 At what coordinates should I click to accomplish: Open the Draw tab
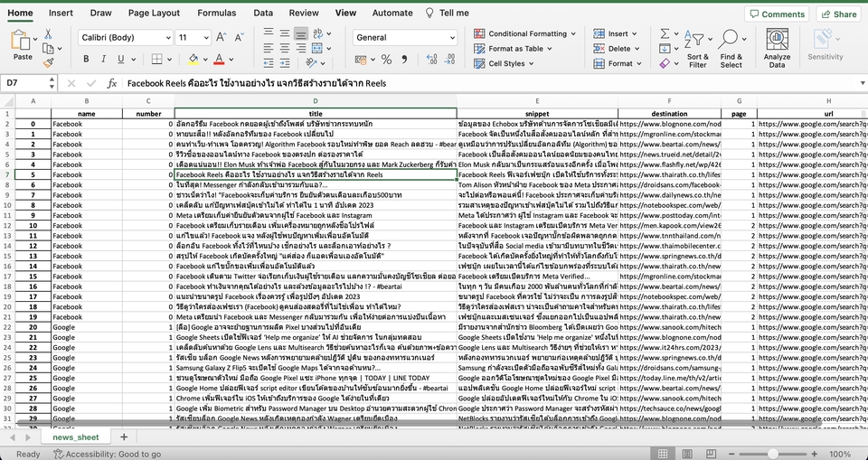click(100, 13)
